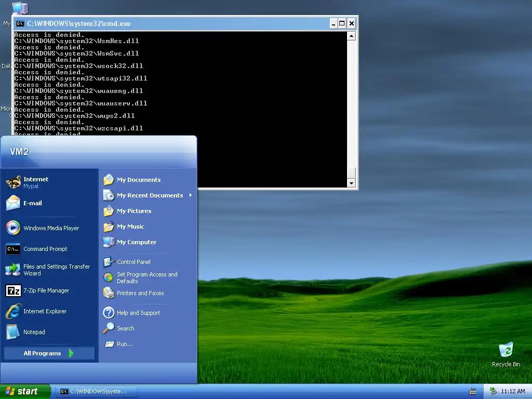Image resolution: width=532 pixels, height=399 pixels.
Task: Click the Search magnifier icon
Action: pyautogui.click(x=109, y=328)
